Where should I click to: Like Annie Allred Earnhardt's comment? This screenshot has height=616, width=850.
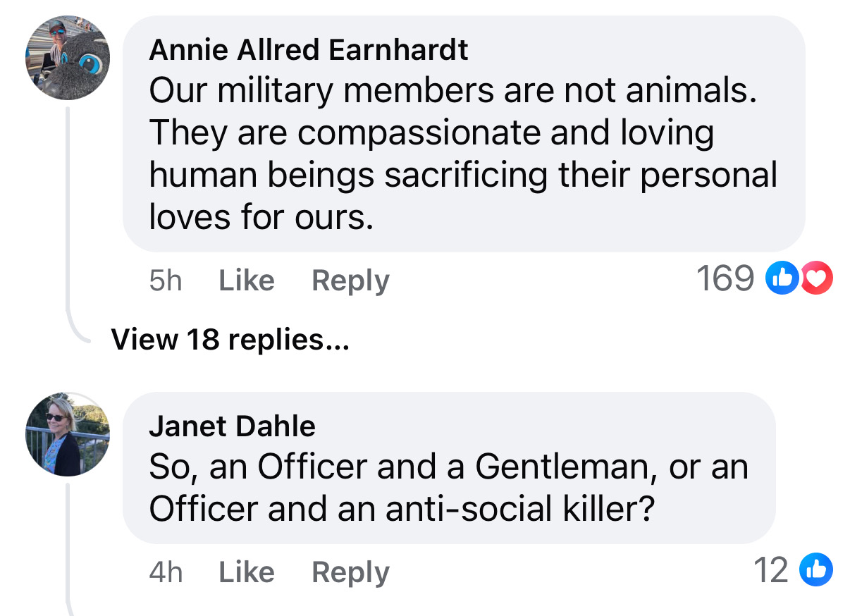coord(246,281)
